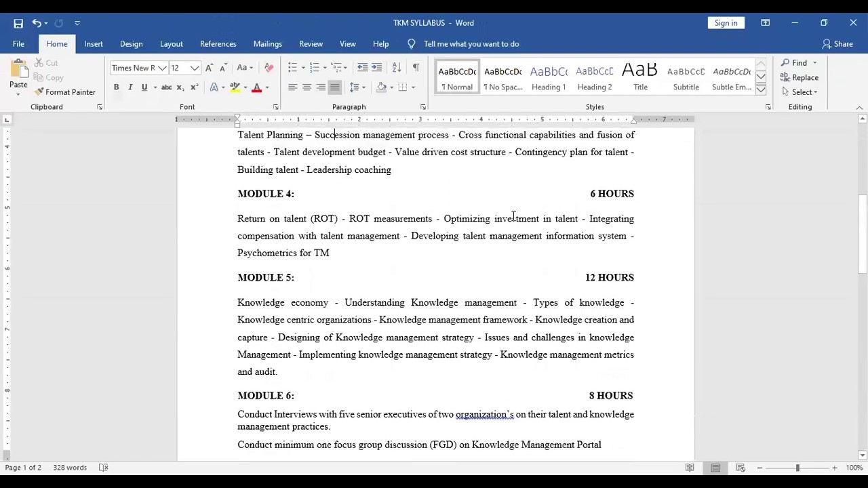Save the document using the floppy disk icon
Image resolution: width=868 pixels, height=488 pixels.
point(18,23)
